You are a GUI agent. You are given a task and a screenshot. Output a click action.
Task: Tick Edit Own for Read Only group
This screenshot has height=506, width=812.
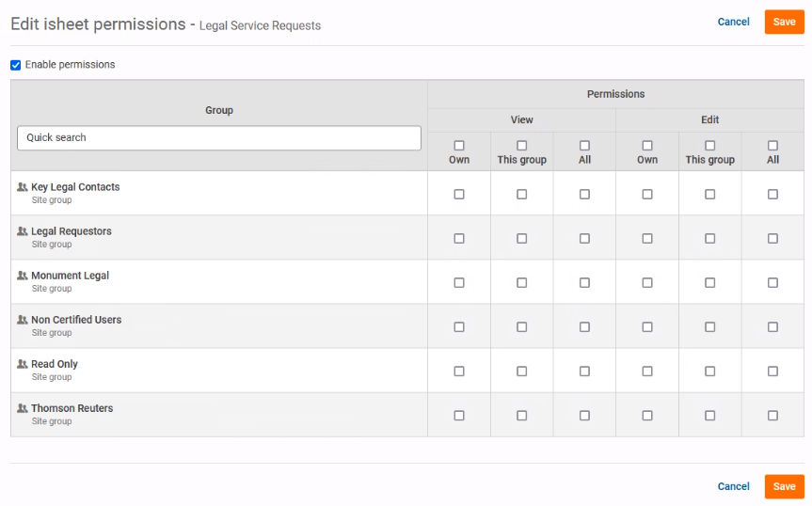coord(646,371)
